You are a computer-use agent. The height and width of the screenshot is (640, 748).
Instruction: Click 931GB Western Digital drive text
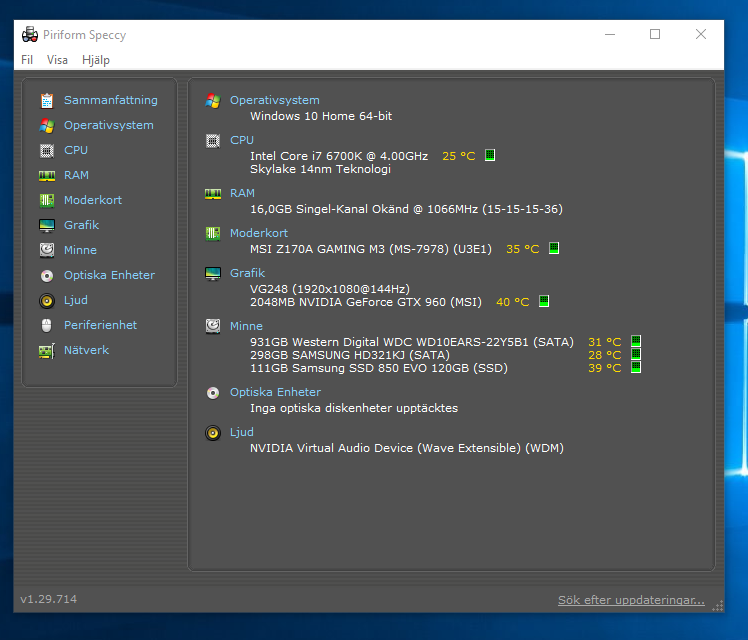click(412, 342)
